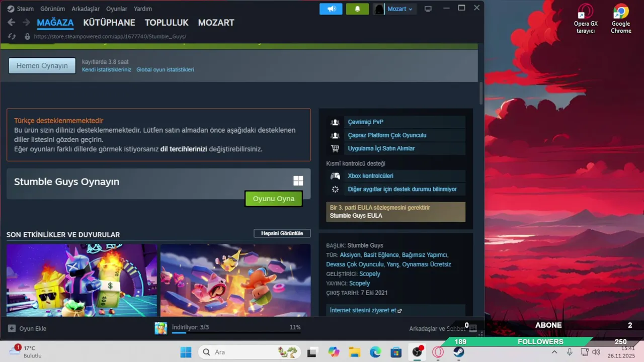Image resolution: width=644 pixels, height=362 pixels.
Task: Open Microsoft Edge on the taskbar
Action: point(375,352)
